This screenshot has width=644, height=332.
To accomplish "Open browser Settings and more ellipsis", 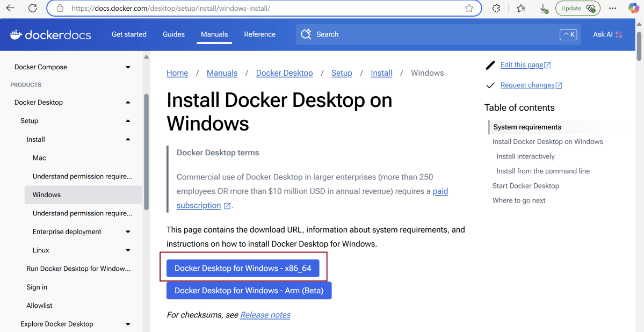I will point(613,8).
